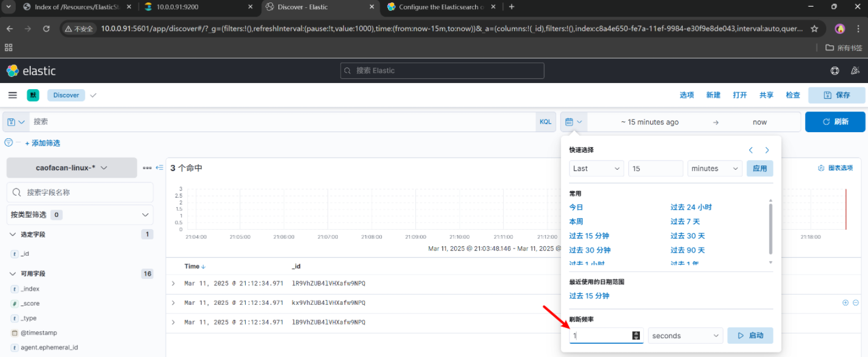Go to previous time window arrow
Viewport: 868px width, 357px height.
point(751,150)
